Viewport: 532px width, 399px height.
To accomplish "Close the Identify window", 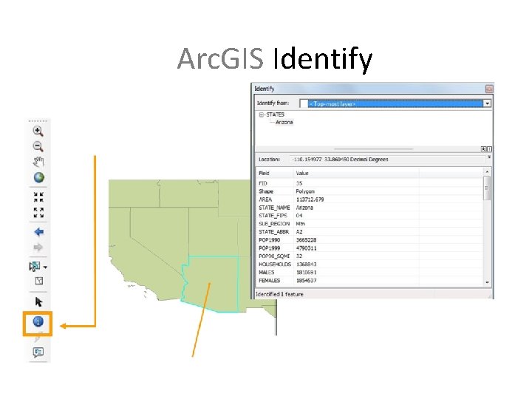I will point(489,89).
